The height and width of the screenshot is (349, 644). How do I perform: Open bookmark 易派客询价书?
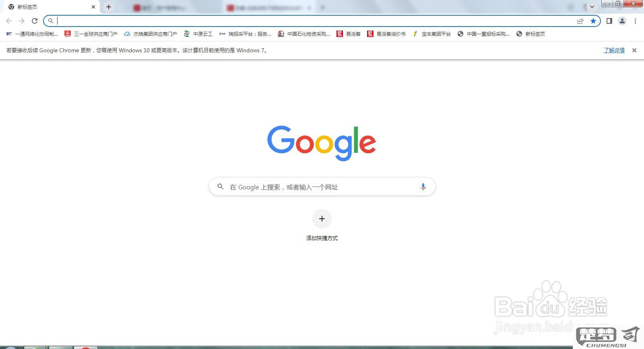386,34
